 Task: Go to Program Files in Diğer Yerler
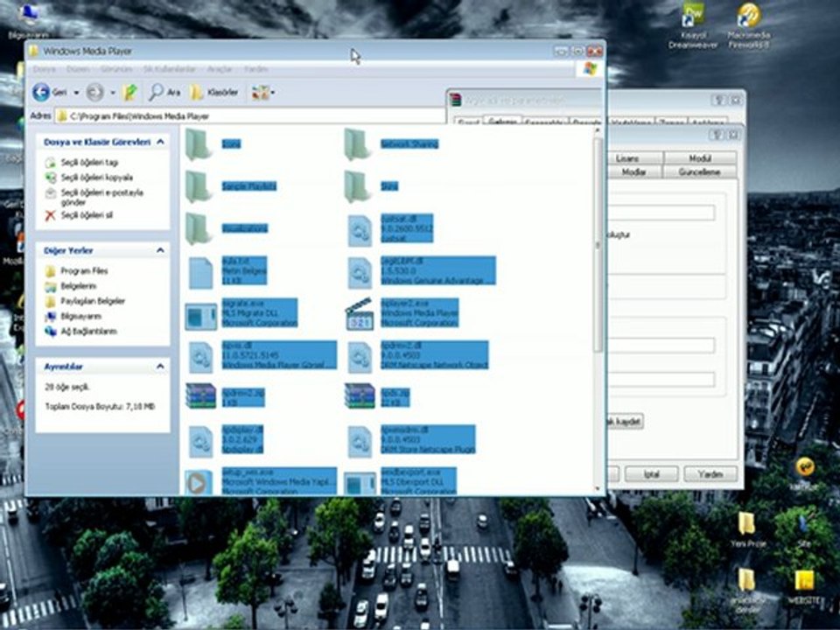point(84,271)
